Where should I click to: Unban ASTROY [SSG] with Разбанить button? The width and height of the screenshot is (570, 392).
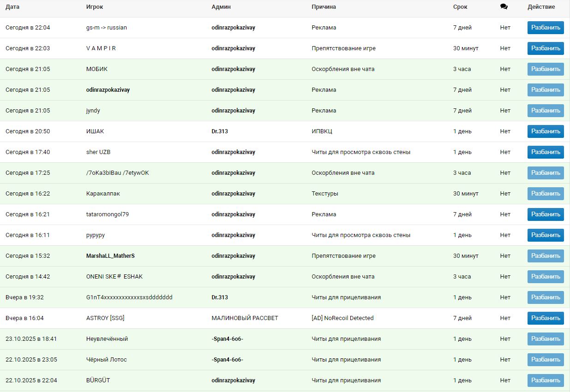click(545, 318)
